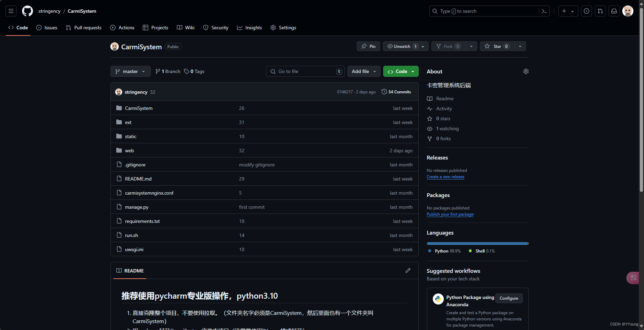Click the stringency committer avatar
Viewport: 644px width, 330px height.
119,92
